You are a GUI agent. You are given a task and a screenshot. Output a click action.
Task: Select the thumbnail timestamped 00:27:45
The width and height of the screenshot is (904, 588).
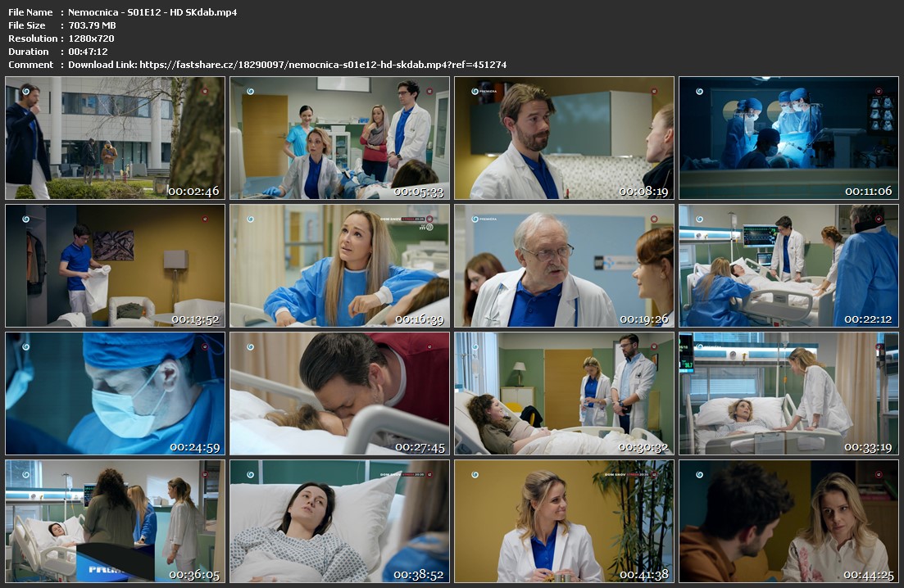pyautogui.click(x=339, y=393)
